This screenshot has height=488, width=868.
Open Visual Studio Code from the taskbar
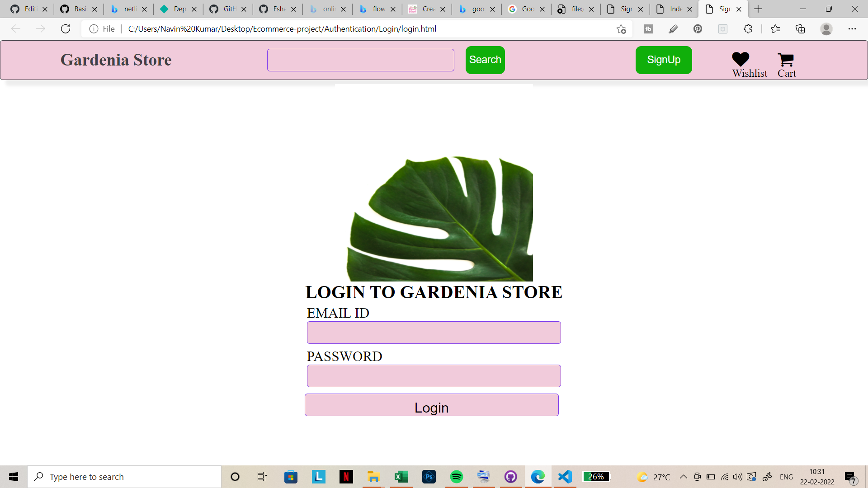tap(565, 476)
